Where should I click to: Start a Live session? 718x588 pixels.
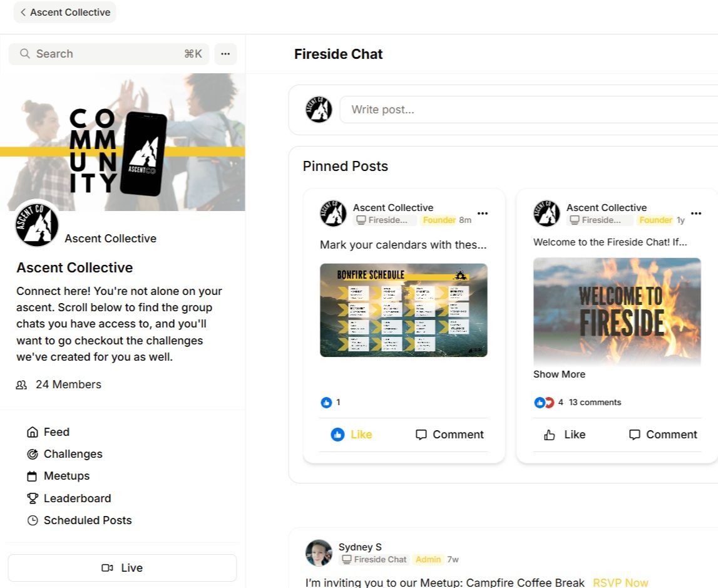click(x=122, y=568)
